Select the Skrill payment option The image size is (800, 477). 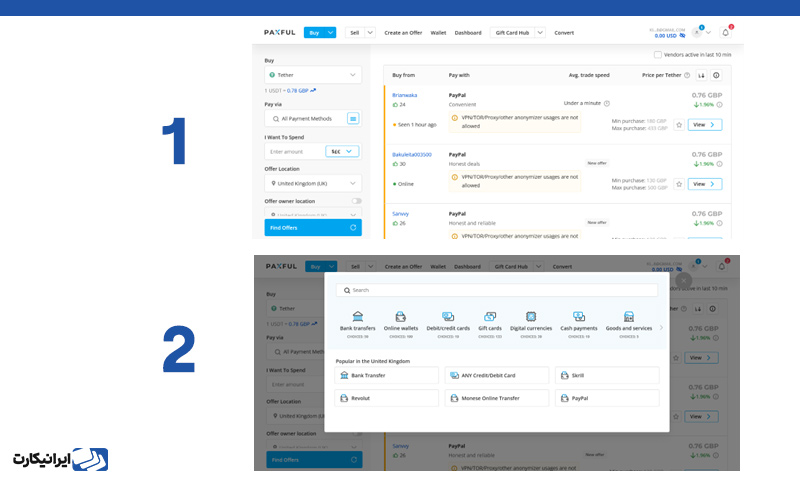[x=607, y=375]
